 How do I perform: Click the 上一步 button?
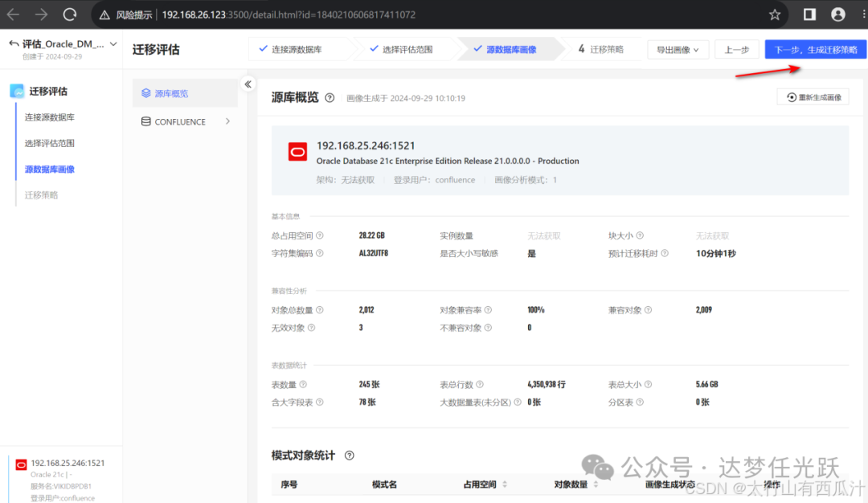[x=737, y=50]
